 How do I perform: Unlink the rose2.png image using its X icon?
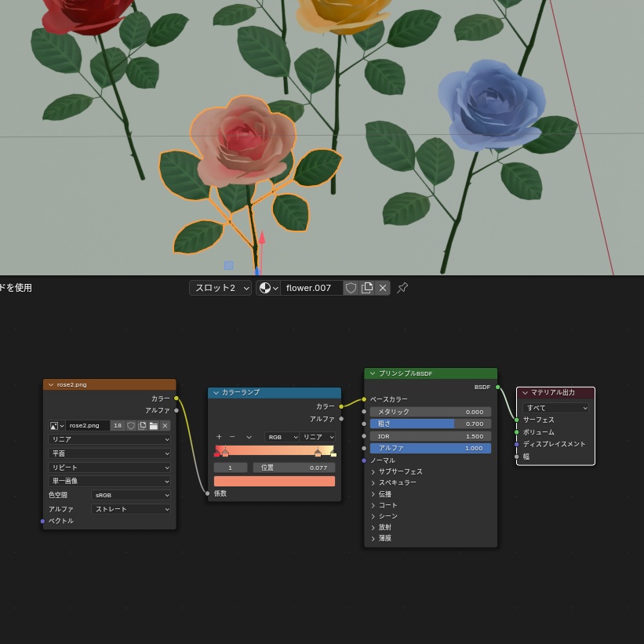click(x=165, y=425)
